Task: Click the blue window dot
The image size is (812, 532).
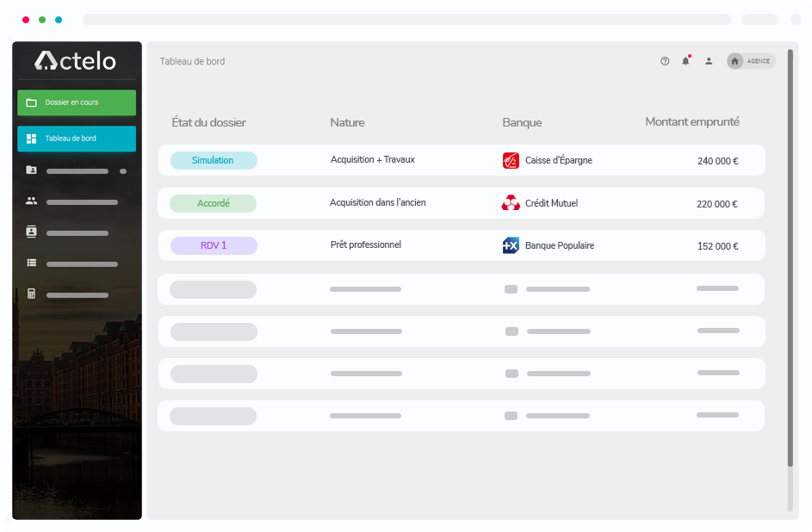Action: click(x=59, y=20)
